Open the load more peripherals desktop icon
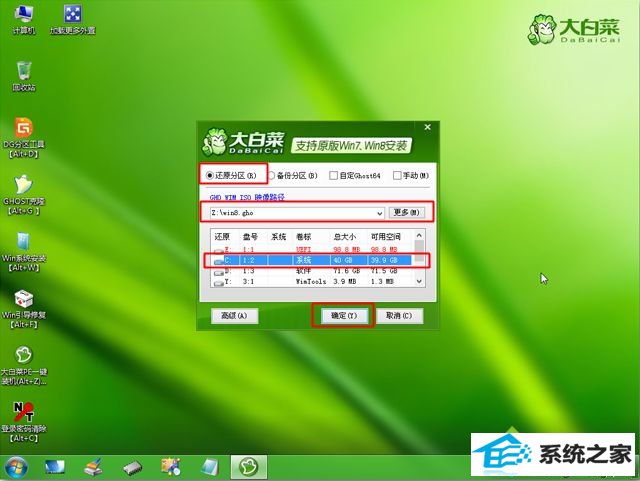The height and width of the screenshot is (481, 640). click(73, 20)
